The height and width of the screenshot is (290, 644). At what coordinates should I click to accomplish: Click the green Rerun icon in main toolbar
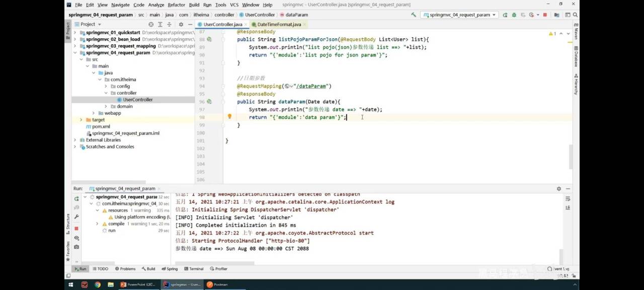(x=505, y=15)
